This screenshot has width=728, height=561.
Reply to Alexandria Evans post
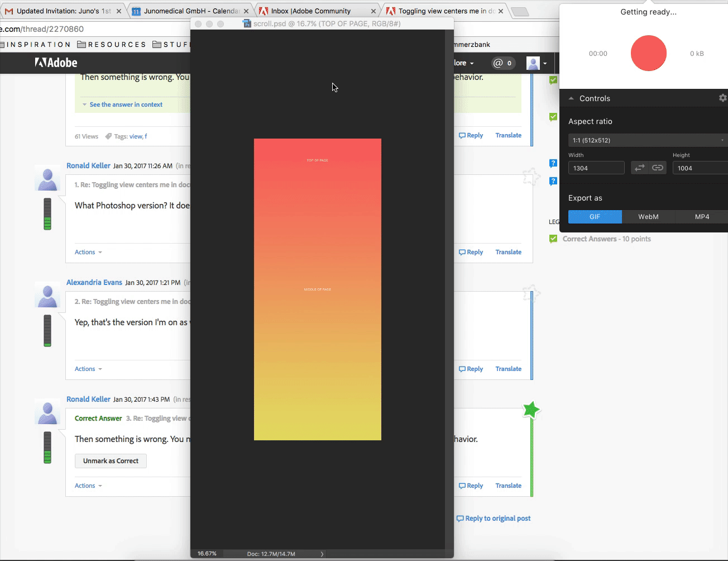[471, 369]
